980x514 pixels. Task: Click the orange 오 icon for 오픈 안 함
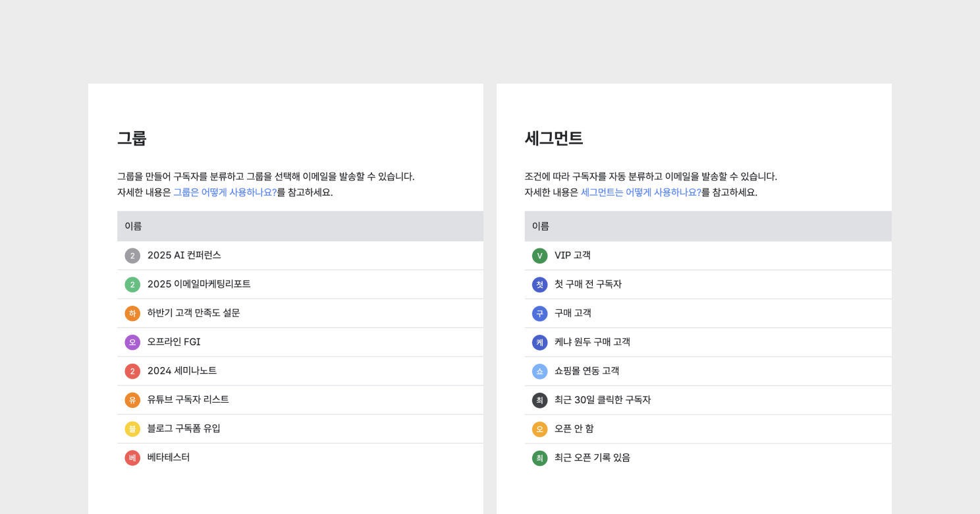539,429
